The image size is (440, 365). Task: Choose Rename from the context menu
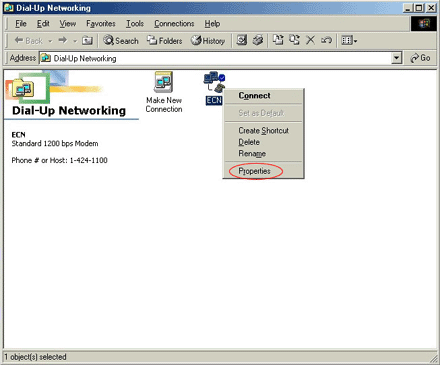tap(263, 154)
